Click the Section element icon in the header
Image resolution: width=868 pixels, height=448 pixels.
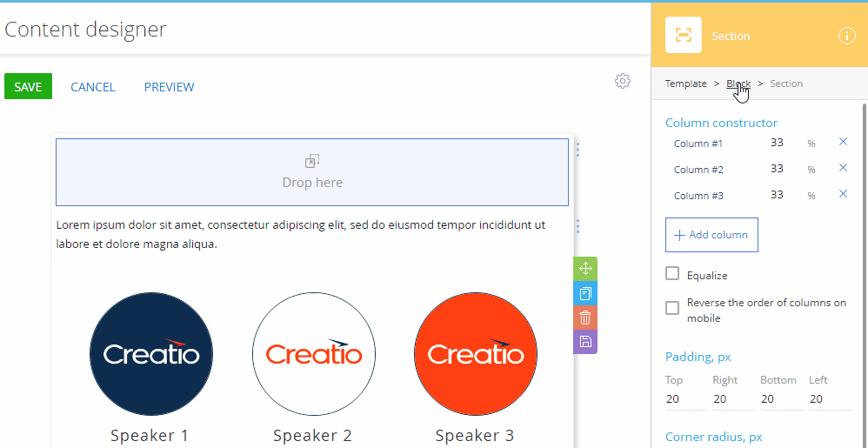(684, 35)
